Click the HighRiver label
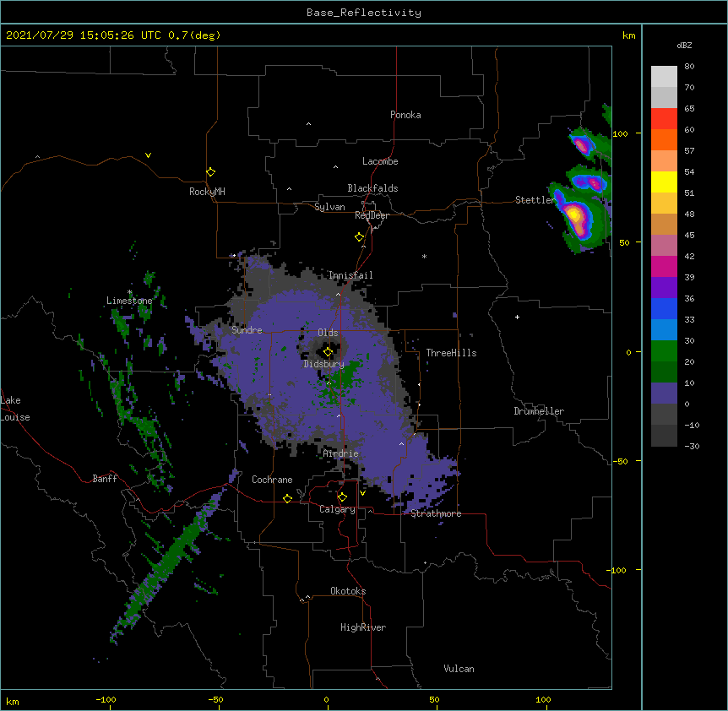 (x=363, y=627)
